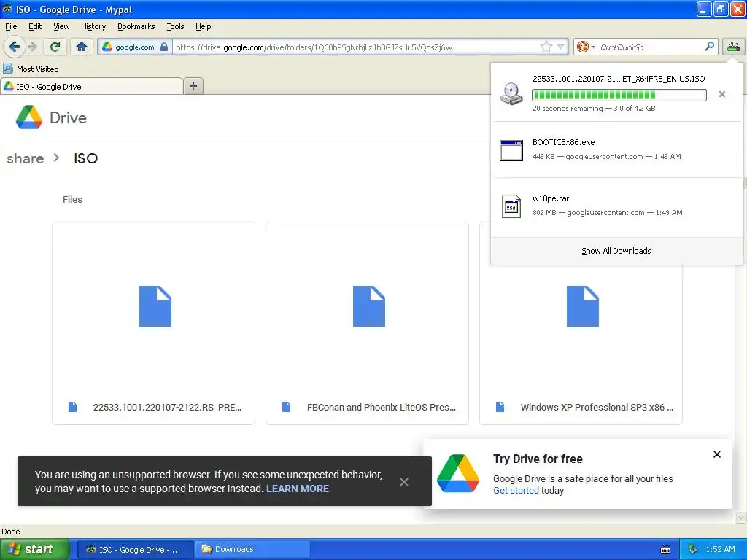Cancel the ISO download in progress

click(721, 94)
